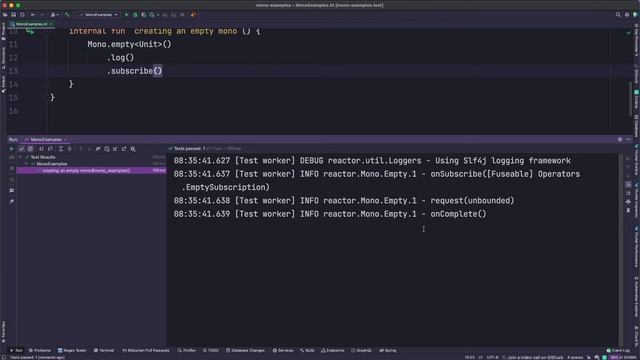Toggle Show Passed tests checkmark button

point(22,149)
